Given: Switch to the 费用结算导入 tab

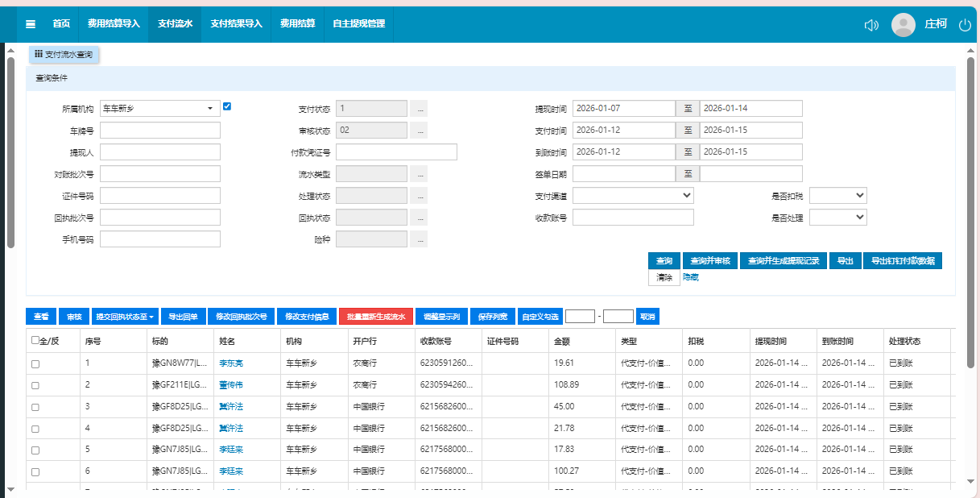Looking at the screenshot, I should point(114,24).
